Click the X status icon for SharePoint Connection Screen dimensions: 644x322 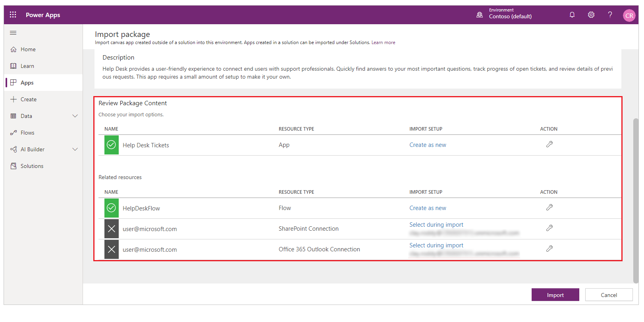click(x=112, y=229)
